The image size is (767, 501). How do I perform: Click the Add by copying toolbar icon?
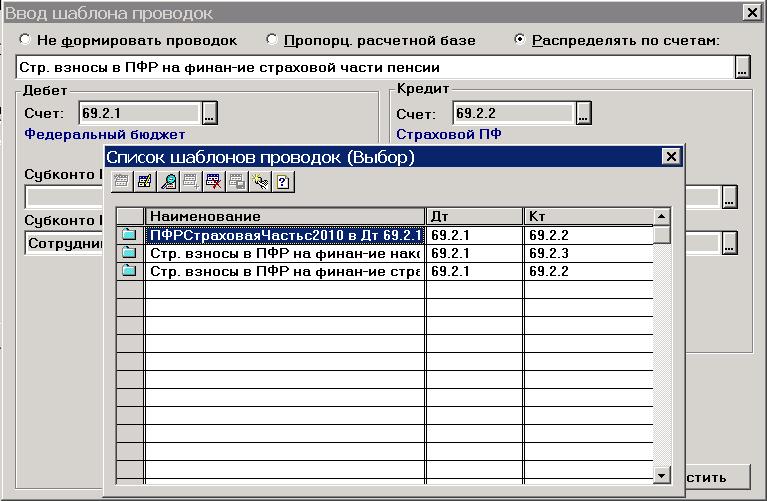pyautogui.click(x=191, y=182)
